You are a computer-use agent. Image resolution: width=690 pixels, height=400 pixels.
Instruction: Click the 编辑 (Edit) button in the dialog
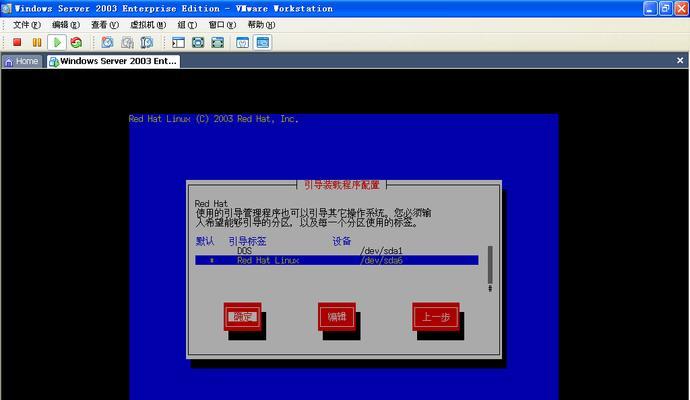[x=337, y=316]
